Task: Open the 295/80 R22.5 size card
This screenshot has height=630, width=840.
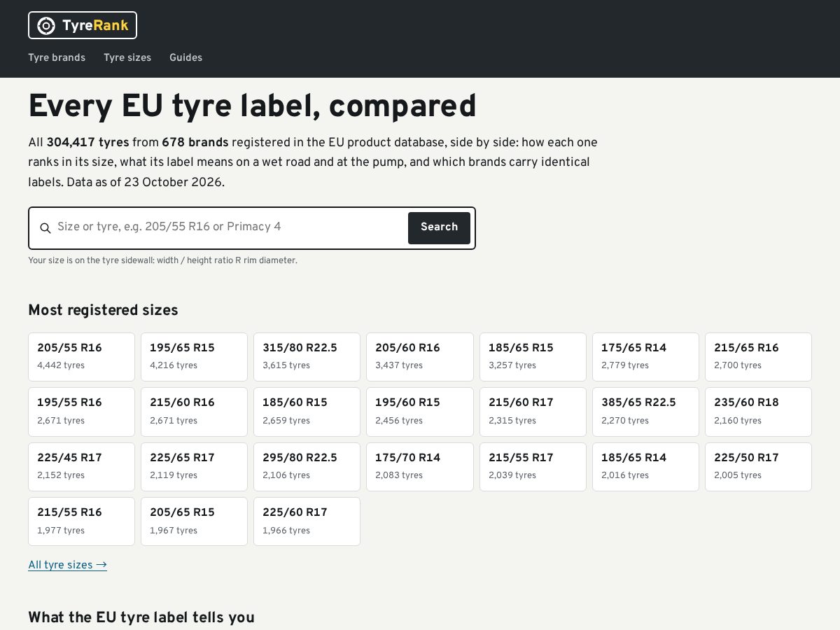Action: coord(307,467)
